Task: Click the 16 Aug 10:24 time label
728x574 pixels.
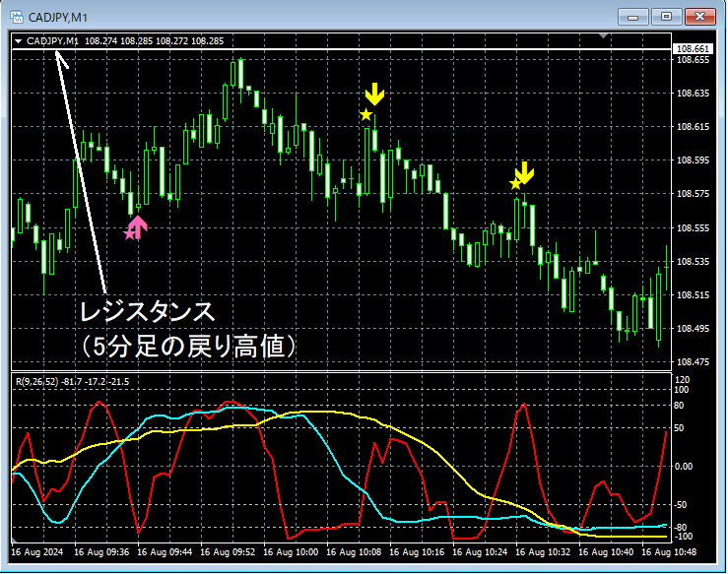Action: coord(480,552)
